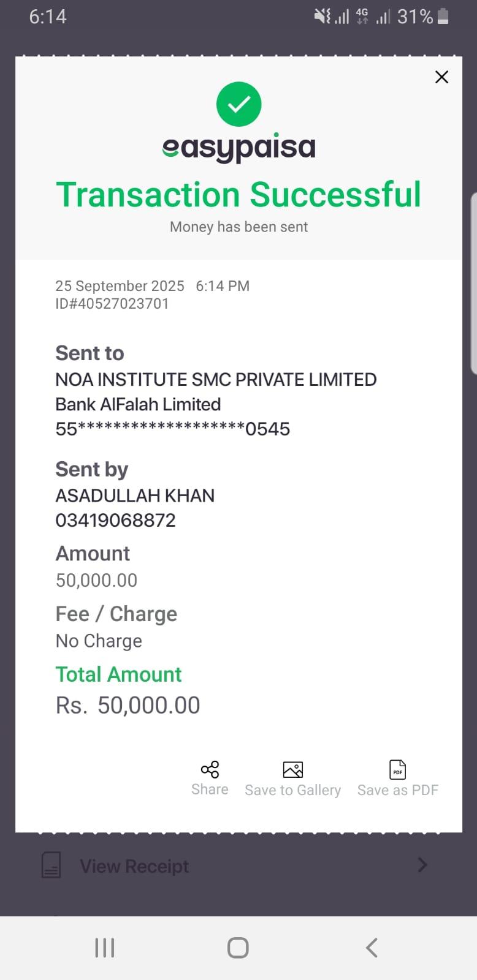The width and height of the screenshot is (477, 980).
Task: Tap the sender phone number 03419068872
Action: pyautogui.click(x=115, y=520)
